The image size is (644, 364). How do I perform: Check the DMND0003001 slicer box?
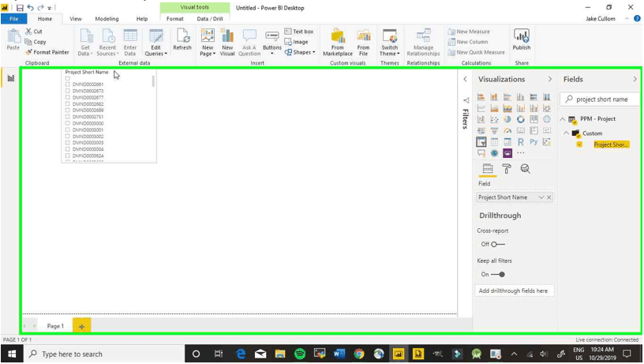click(68, 129)
